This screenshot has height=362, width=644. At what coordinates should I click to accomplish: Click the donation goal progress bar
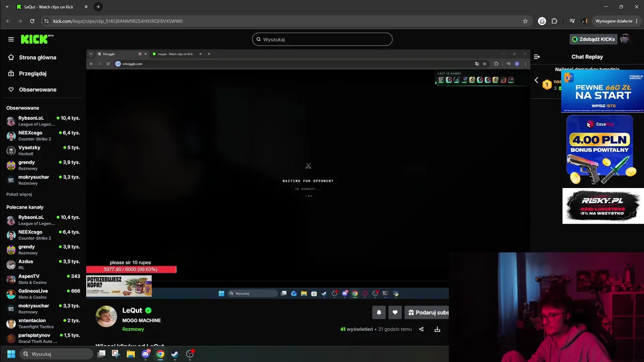pos(131,269)
